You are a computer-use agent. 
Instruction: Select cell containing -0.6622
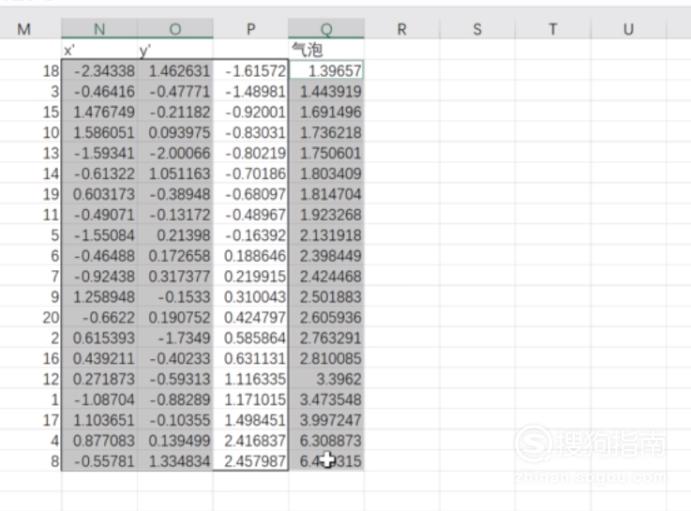pos(99,317)
